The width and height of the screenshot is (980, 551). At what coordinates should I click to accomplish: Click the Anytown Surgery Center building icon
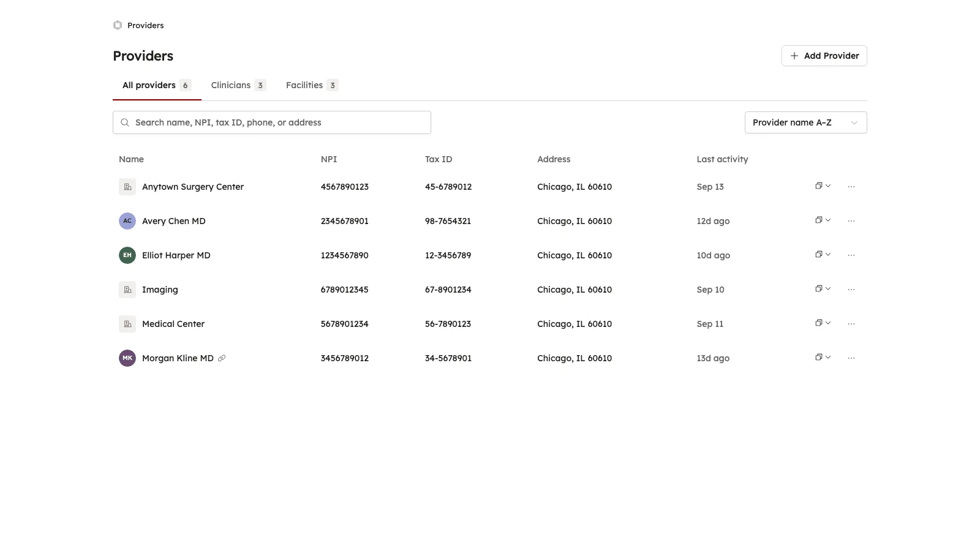pyautogui.click(x=127, y=187)
